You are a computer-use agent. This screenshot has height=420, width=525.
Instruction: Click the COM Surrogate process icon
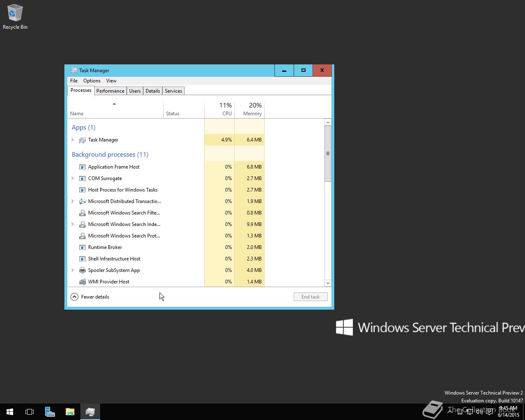click(82, 178)
